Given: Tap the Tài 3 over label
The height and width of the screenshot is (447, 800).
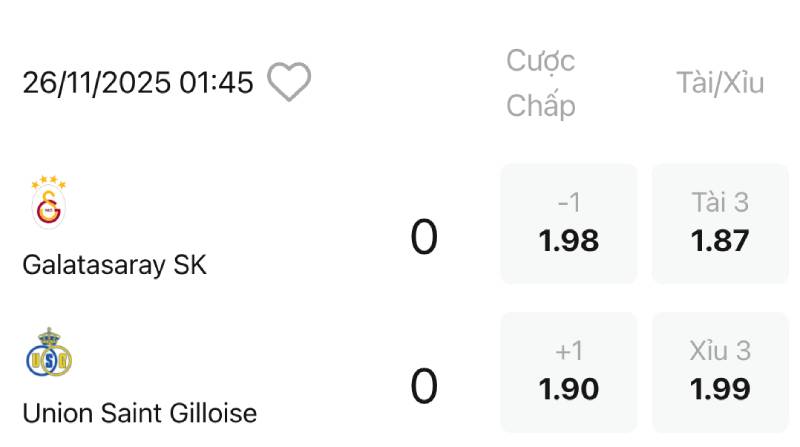Looking at the screenshot, I should [x=720, y=203].
